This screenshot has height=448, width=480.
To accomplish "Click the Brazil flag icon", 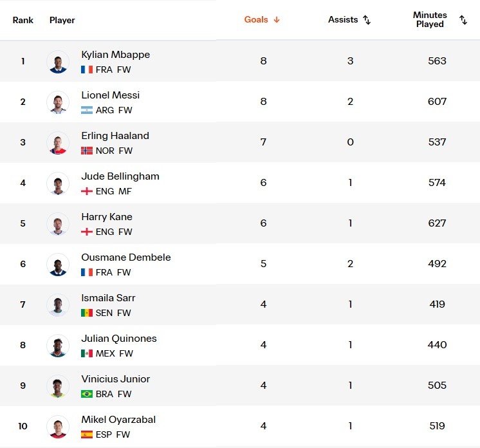I will pos(87,394).
